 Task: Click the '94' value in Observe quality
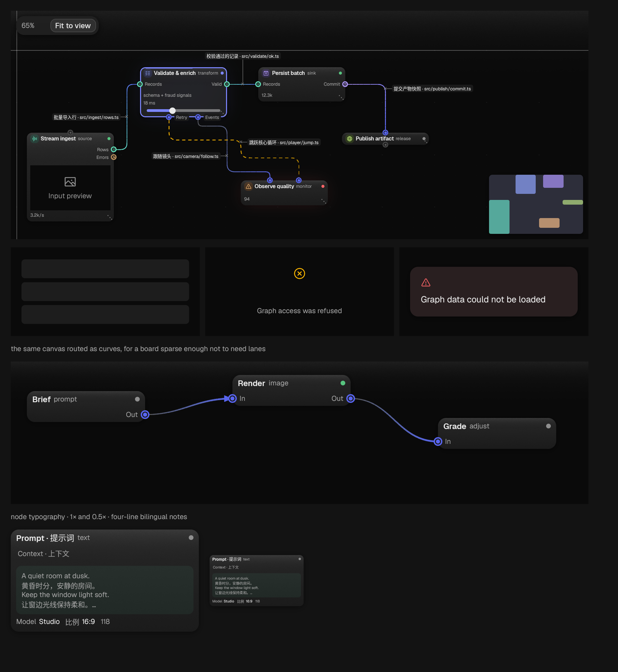[x=247, y=199]
